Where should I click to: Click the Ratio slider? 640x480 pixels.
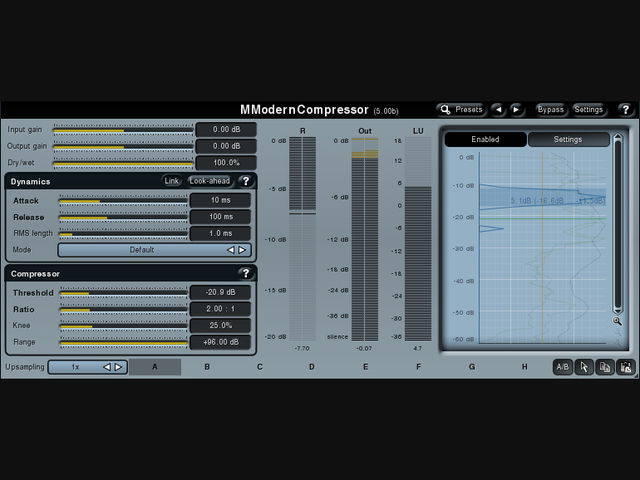[123, 309]
